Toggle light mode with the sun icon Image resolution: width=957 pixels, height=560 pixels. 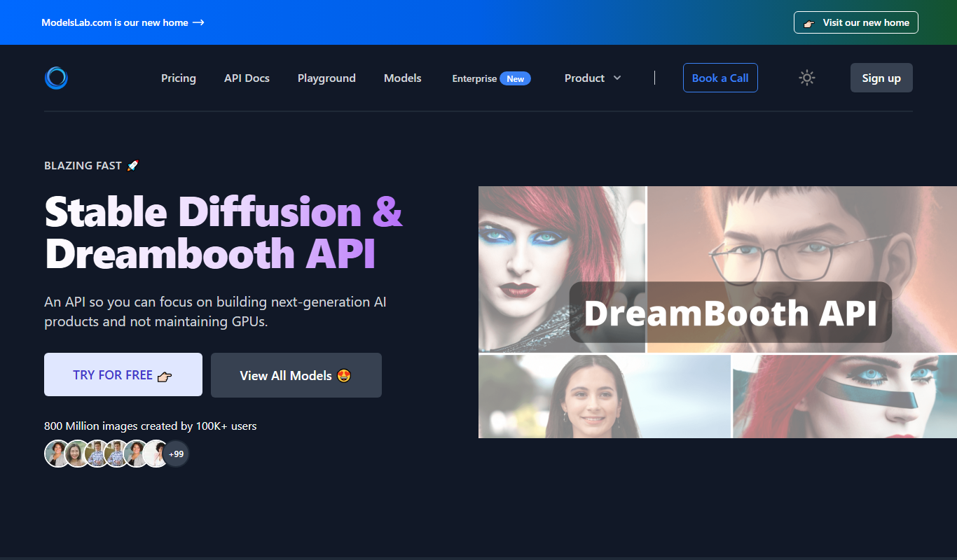click(x=807, y=78)
